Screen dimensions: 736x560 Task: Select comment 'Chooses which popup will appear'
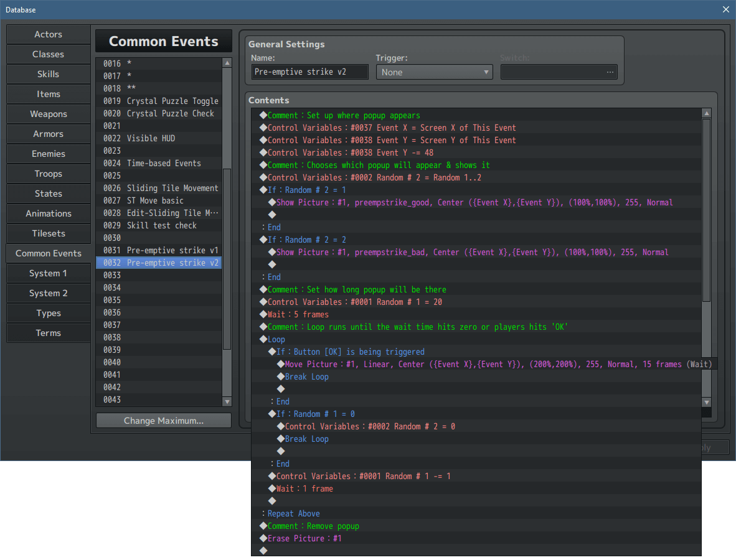point(476,165)
